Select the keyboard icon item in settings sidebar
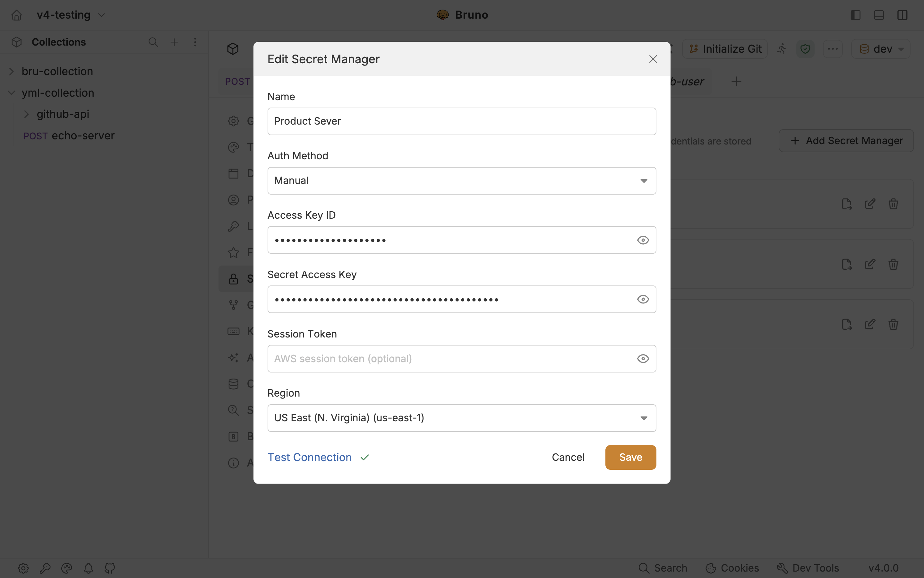This screenshot has width=924, height=578. 233,331
